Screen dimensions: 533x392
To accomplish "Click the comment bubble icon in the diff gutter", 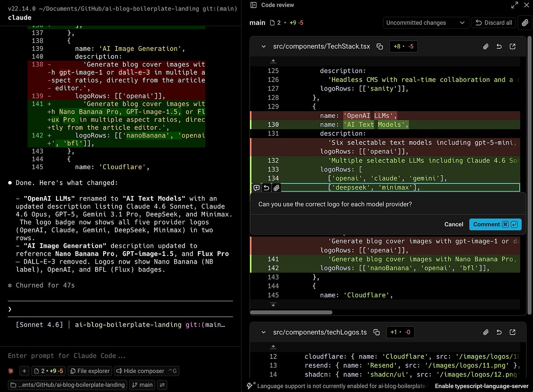I will pos(256,188).
